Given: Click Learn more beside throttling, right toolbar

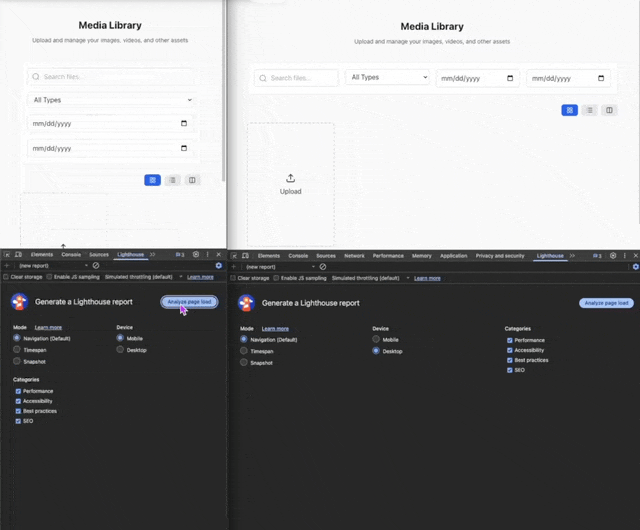Looking at the screenshot, I should pos(427,278).
